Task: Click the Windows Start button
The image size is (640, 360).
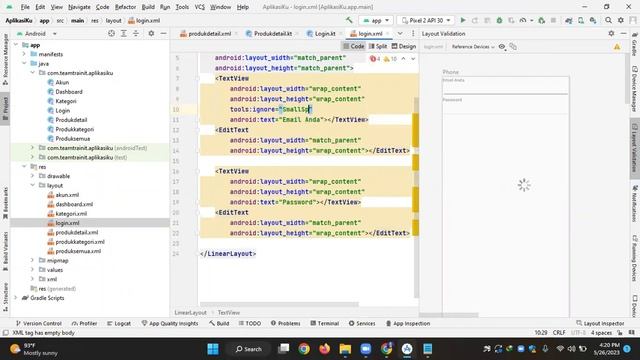Action: [x=213, y=349]
